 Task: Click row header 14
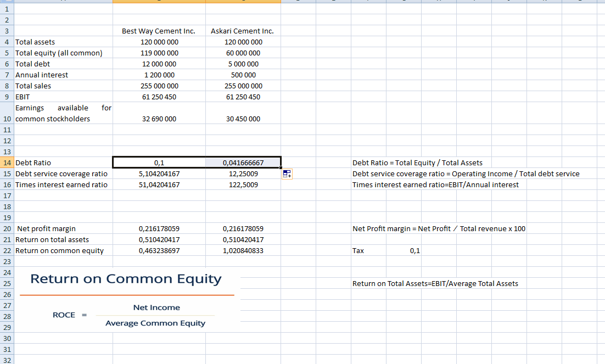click(7, 163)
